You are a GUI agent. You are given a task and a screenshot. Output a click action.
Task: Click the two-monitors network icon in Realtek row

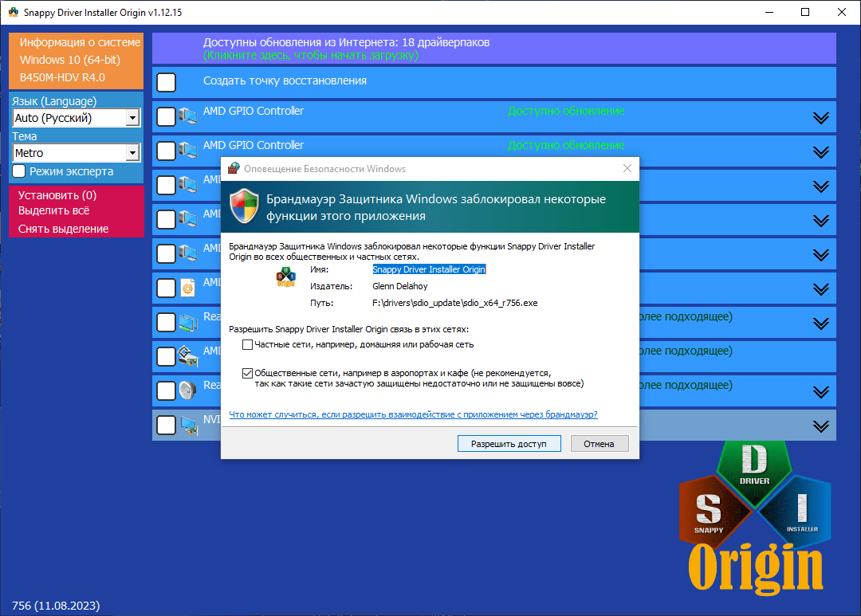[188, 322]
